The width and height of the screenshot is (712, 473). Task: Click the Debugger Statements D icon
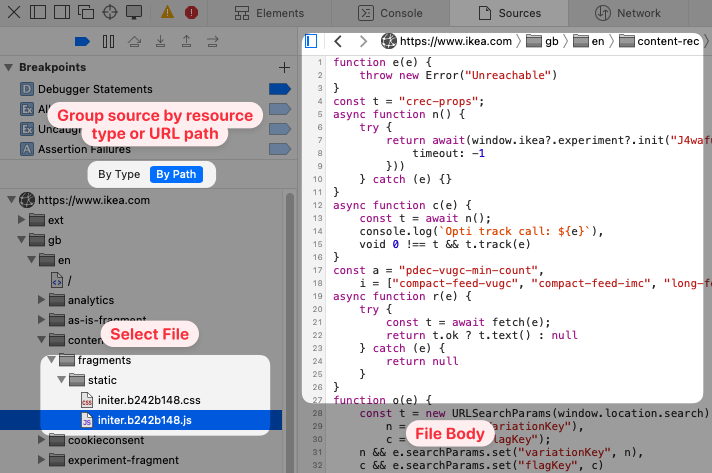[x=27, y=89]
